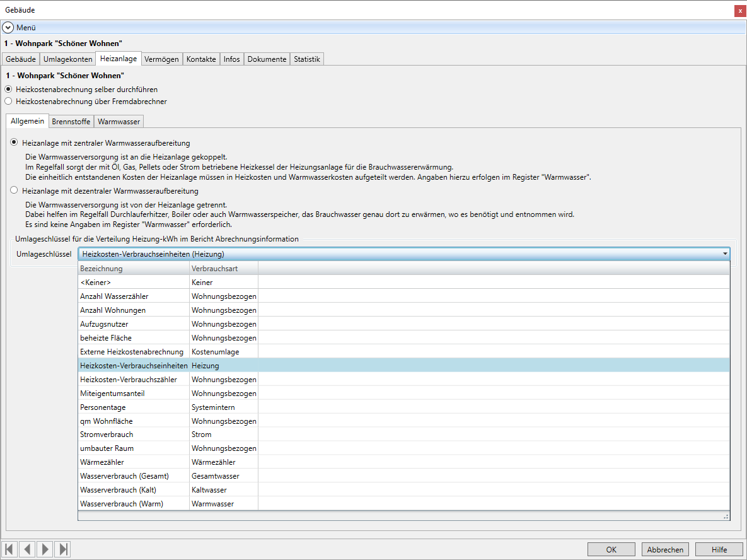The image size is (747, 560).
Task: Open Hilfe button
Action: point(719,549)
